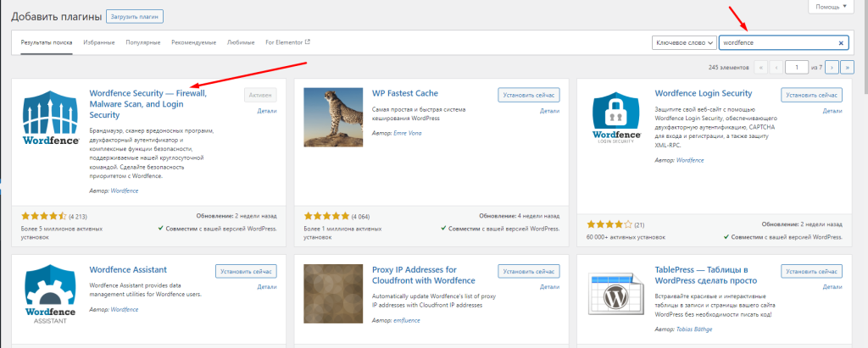The height and width of the screenshot is (348, 868).
Task: Go to the next results page
Action: coord(832,68)
